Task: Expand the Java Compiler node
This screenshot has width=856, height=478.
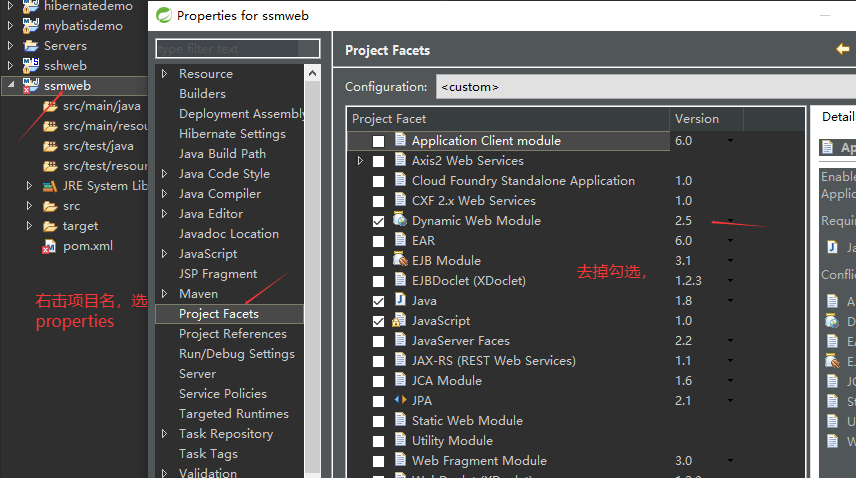Action: [164, 194]
